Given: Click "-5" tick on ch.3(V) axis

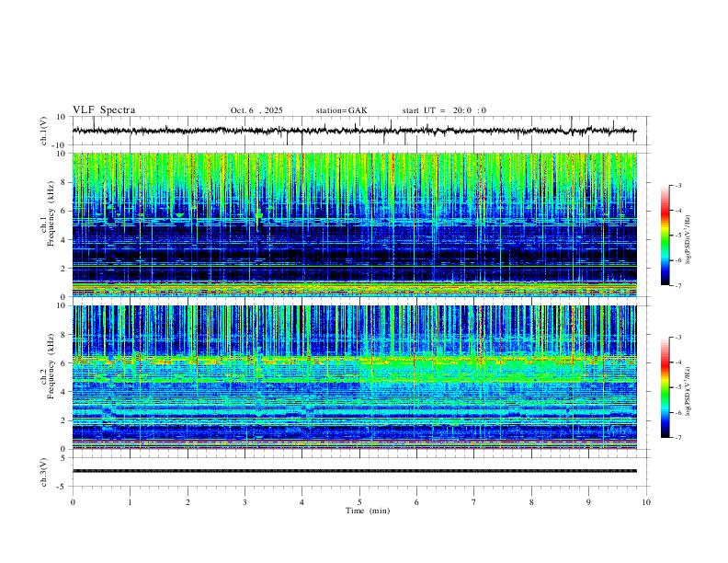Looking at the screenshot, I should tap(63, 487).
